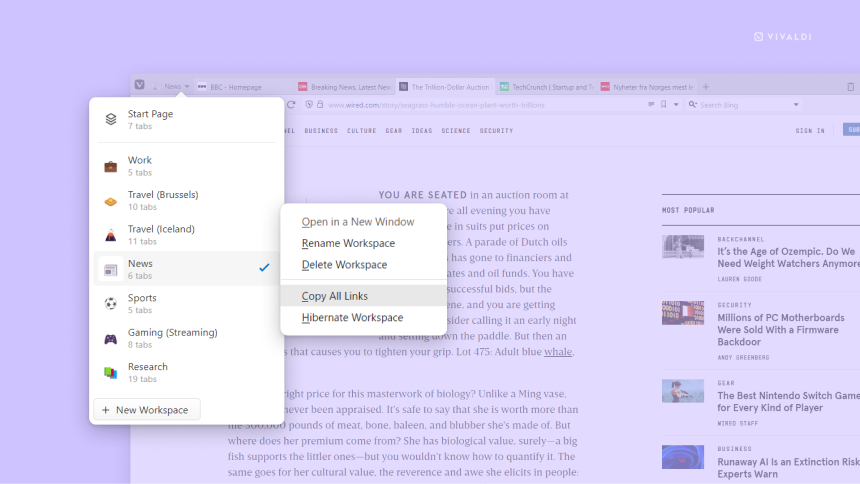Click the Research books icon
The height and width of the screenshot is (484, 860).
click(x=111, y=373)
